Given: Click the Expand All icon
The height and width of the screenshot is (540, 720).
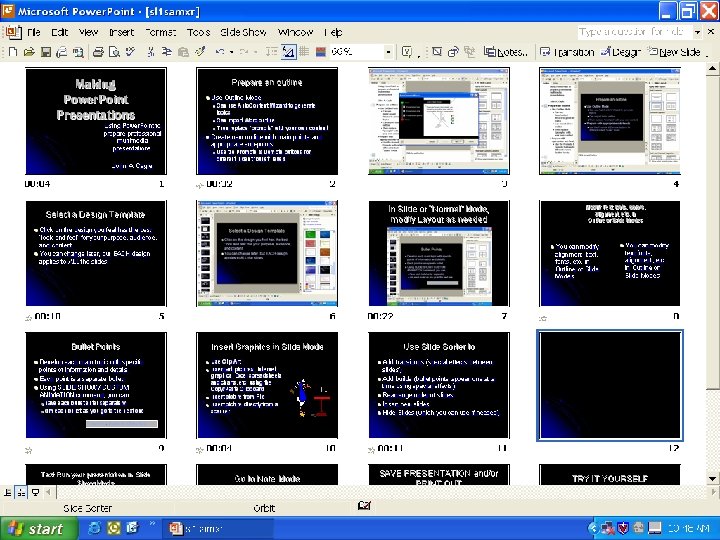Looking at the screenshot, I should (x=271, y=52).
